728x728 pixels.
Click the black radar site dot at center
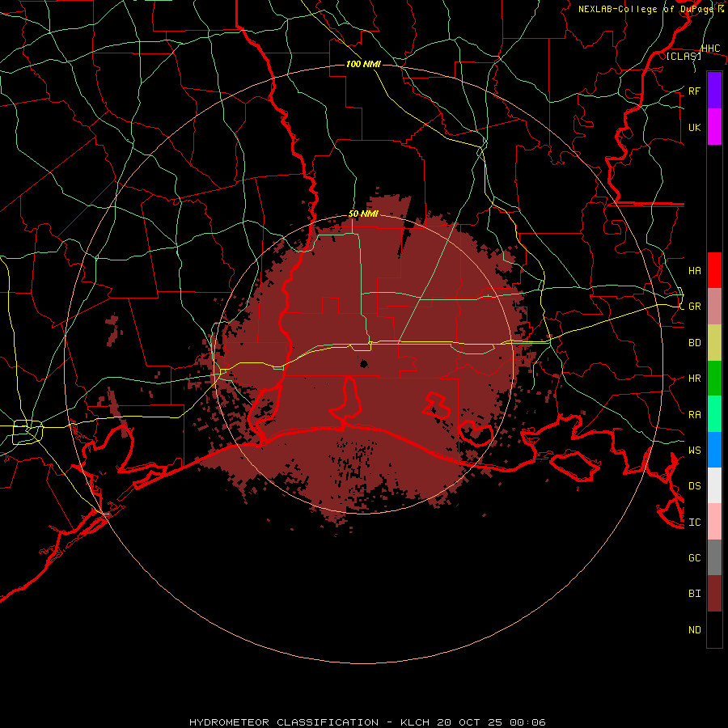point(363,363)
